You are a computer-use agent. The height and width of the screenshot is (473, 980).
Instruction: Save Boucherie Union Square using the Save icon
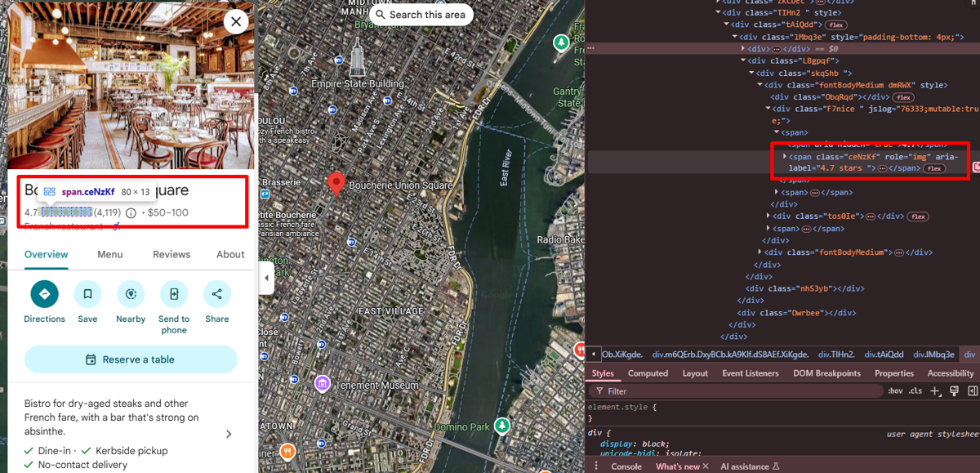[87, 293]
